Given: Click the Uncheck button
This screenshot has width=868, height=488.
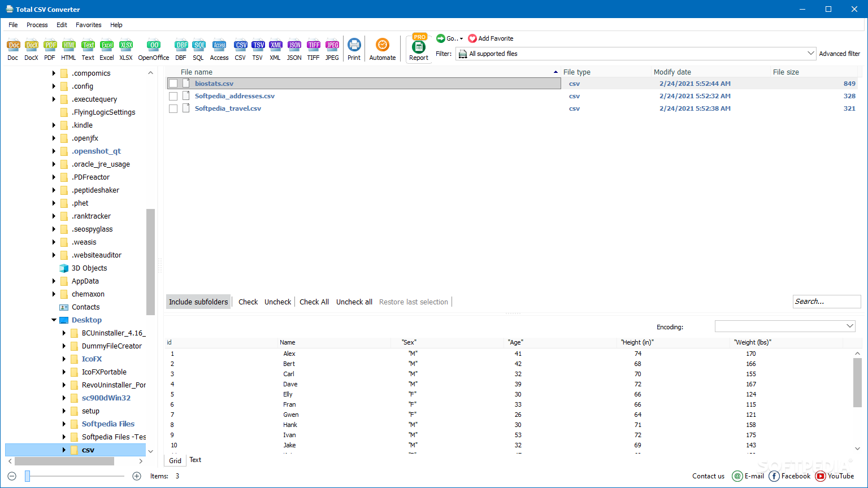Looking at the screenshot, I should pyautogui.click(x=278, y=302).
